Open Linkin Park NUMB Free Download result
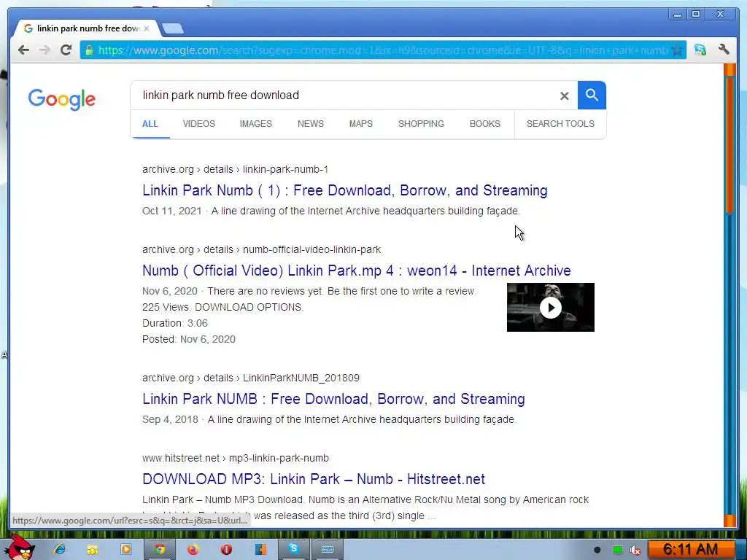This screenshot has width=747, height=560. pos(333,399)
